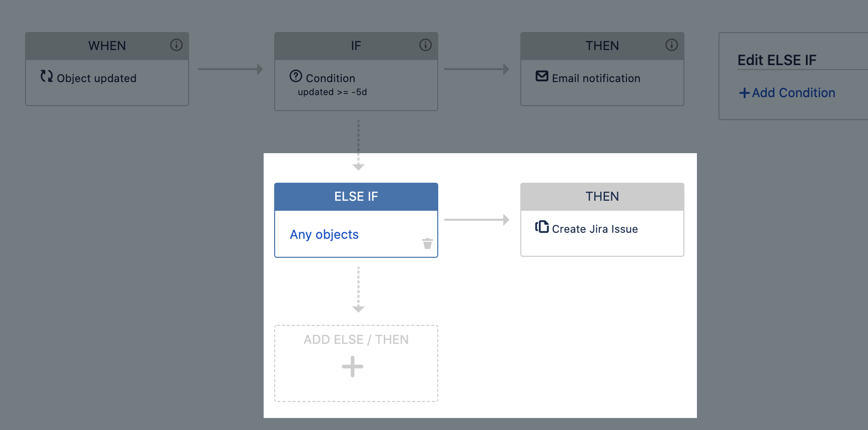Click the ADD ELSE / THEN label
The image size is (868, 430).
356,339
